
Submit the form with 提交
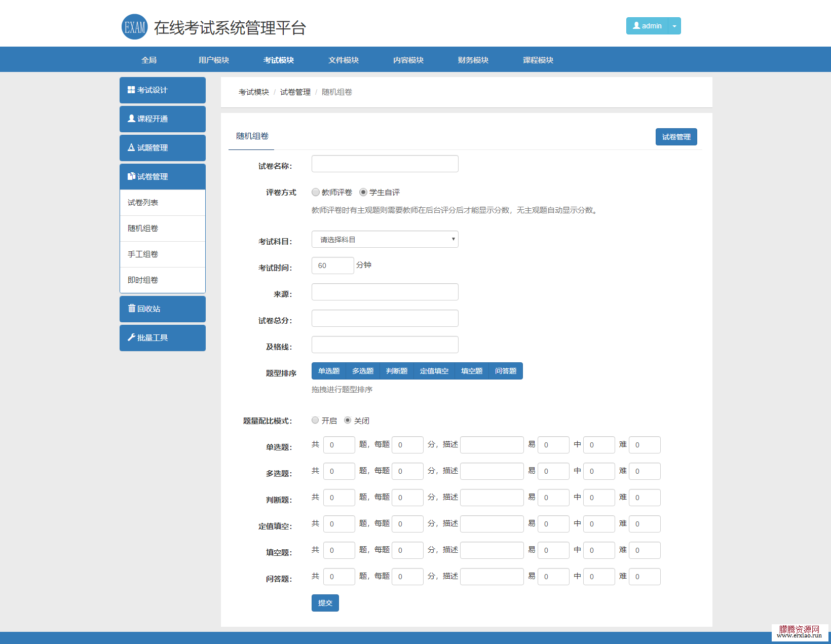tap(325, 603)
